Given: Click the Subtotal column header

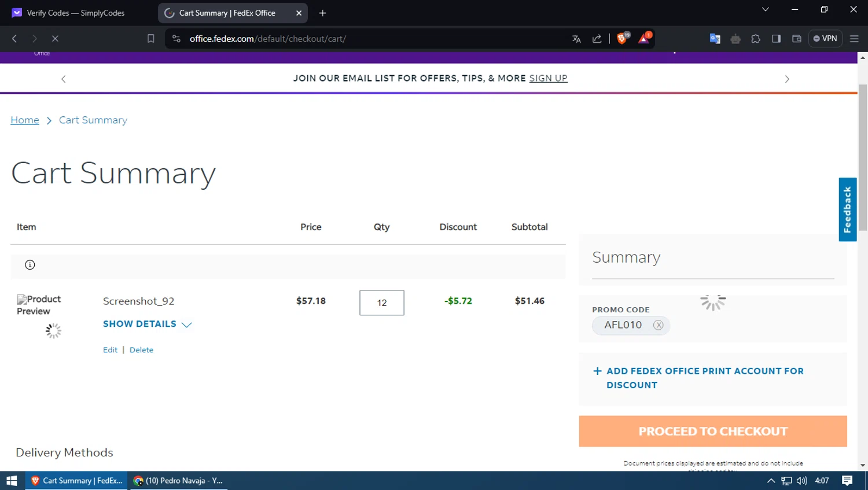Looking at the screenshot, I should point(529,227).
